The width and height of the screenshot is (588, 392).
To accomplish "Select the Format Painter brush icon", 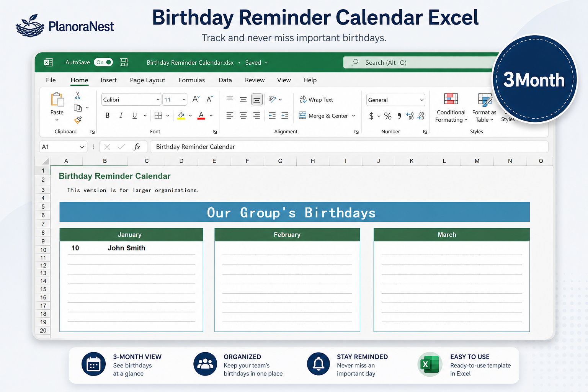I will (78, 120).
